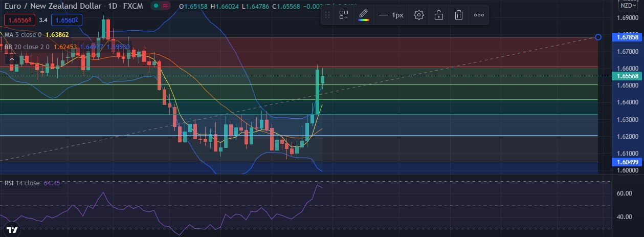
Task: Lock the selected drawing
Action: pos(439,15)
